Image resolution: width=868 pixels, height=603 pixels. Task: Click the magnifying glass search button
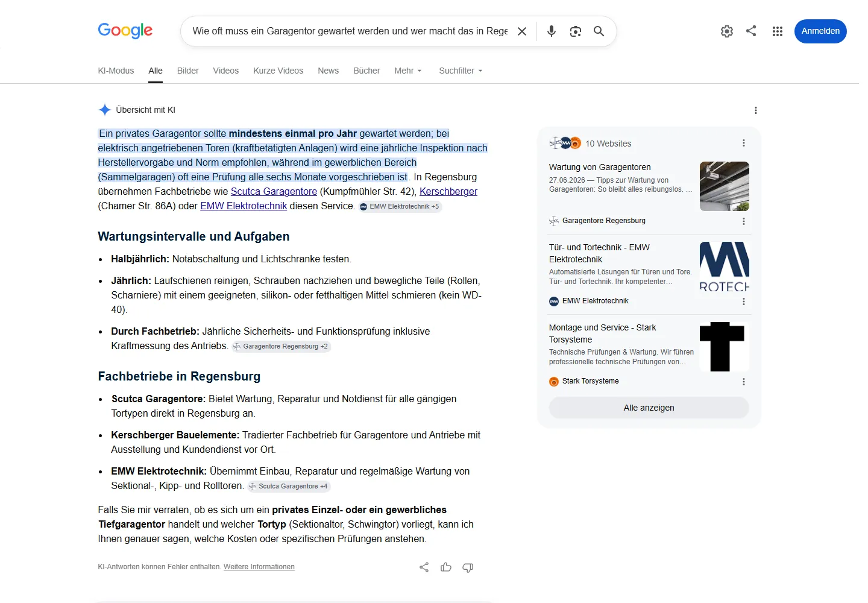pos(599,31)
